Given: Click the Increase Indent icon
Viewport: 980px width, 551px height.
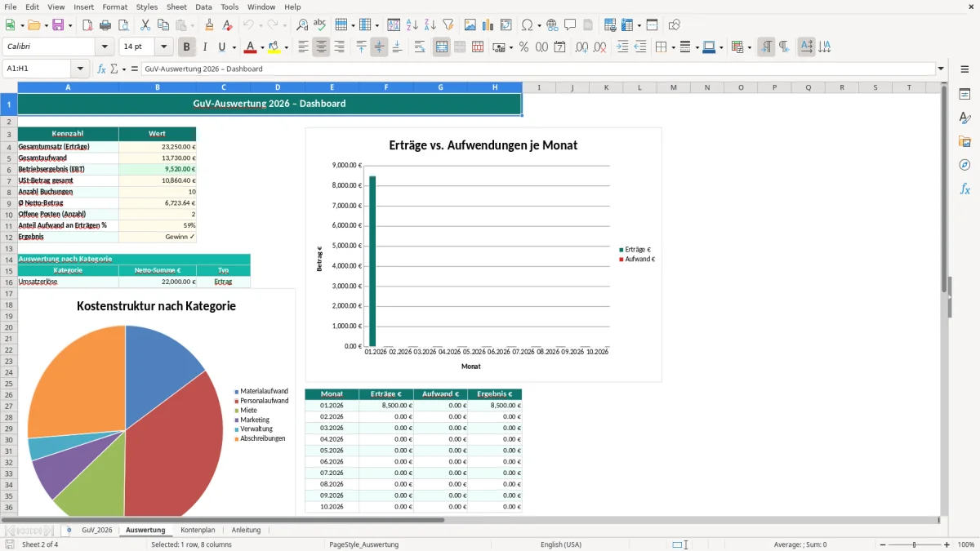Looking at the screenshot, I should click(x=622, y=47).
